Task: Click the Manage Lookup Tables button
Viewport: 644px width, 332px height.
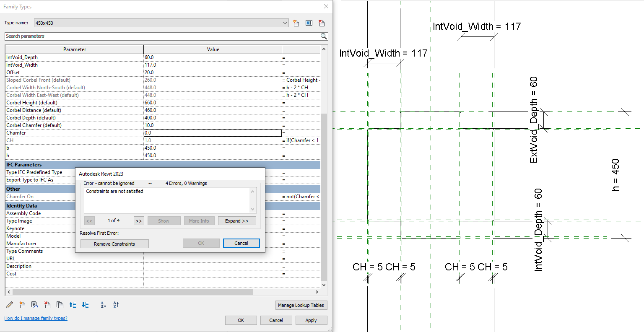Action: [x=301, y=305]
